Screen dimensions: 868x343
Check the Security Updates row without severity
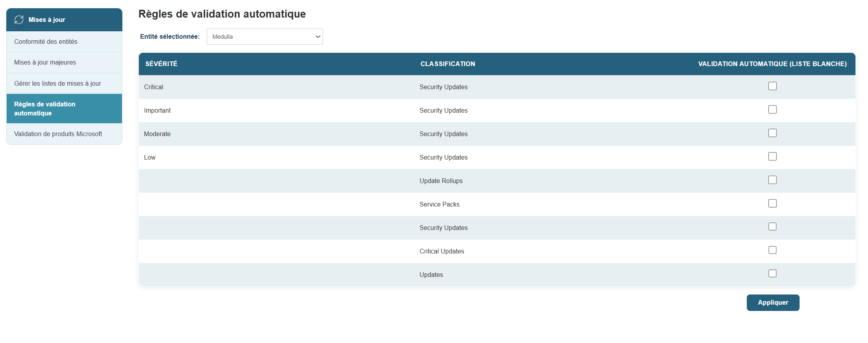772,227
